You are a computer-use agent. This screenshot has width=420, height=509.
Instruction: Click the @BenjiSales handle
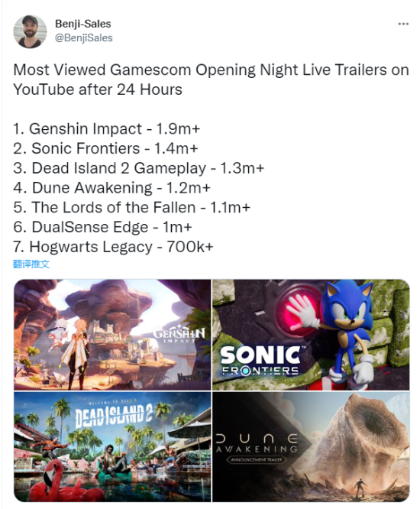[x=84, y=38]
